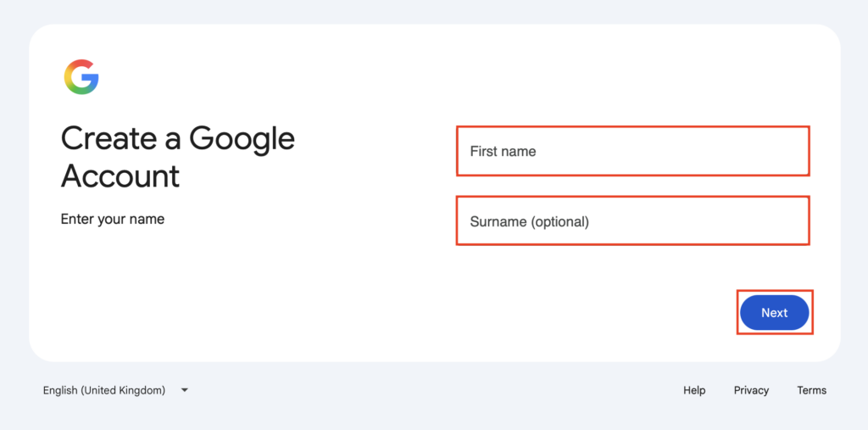The image size is (868, 430).
Task: Proceed by clicking Next
Action: pos(775,312)
